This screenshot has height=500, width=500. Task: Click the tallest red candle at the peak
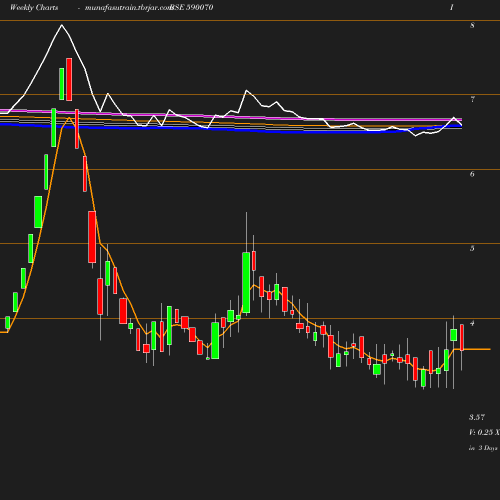coord(69,79)
